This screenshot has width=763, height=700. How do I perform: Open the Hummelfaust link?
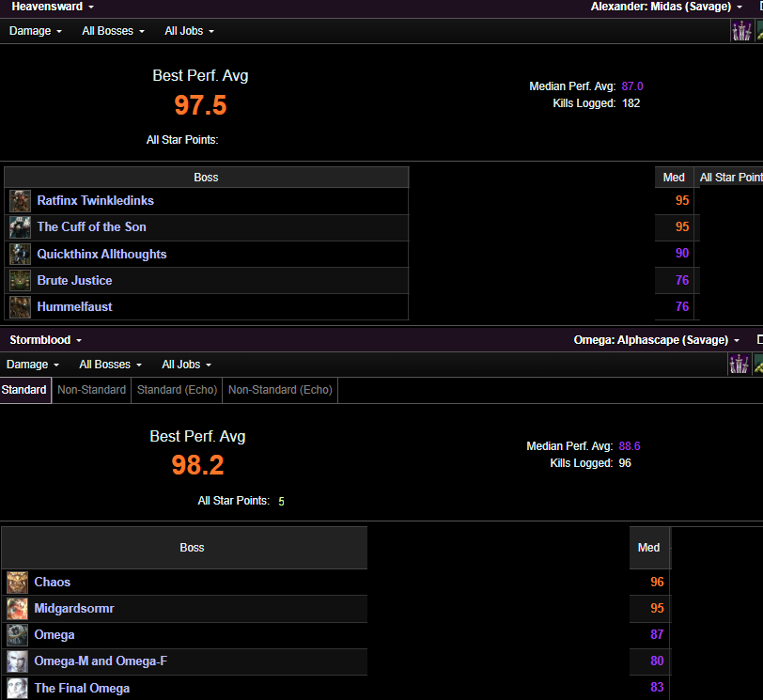pyautogui.click(x=74, y=307)
